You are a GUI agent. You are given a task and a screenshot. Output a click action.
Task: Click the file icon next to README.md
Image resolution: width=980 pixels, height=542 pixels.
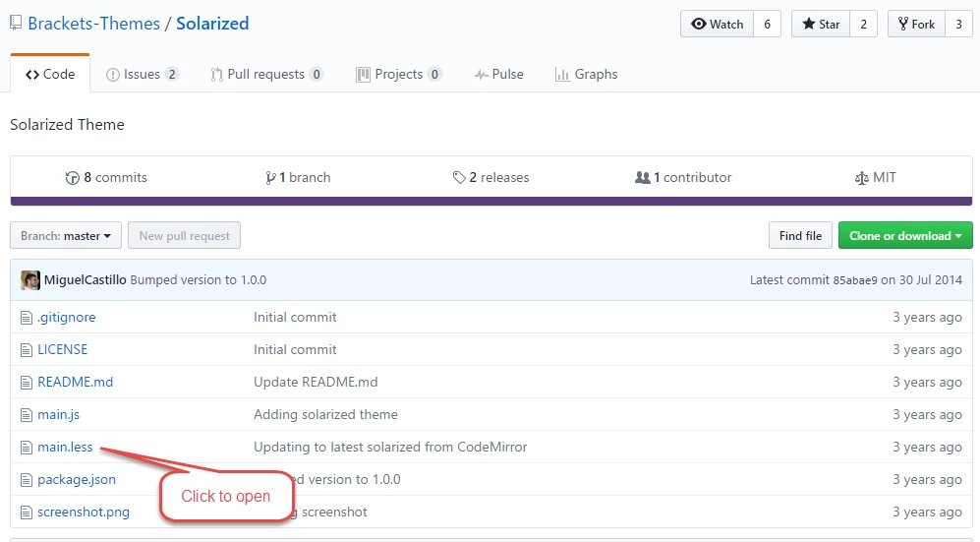[x=27, y=383]
